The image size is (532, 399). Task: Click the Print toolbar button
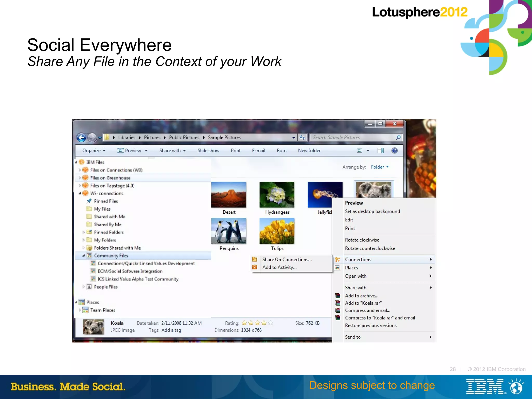click(236, 151)
